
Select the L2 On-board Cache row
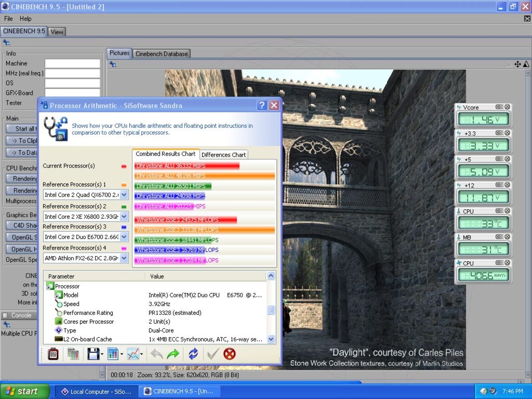click(155, 339)
